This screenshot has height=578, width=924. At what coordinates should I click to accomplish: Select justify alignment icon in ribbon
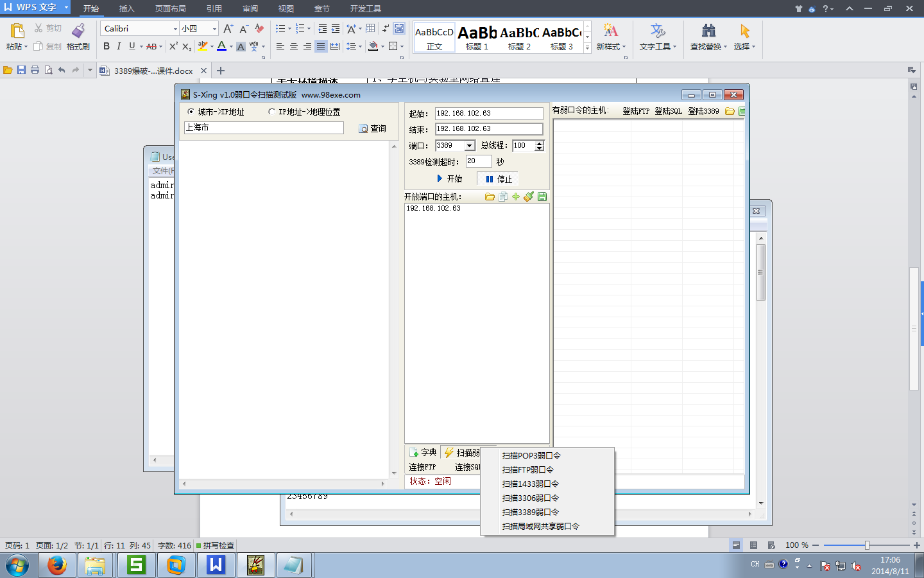pos(321,46)
